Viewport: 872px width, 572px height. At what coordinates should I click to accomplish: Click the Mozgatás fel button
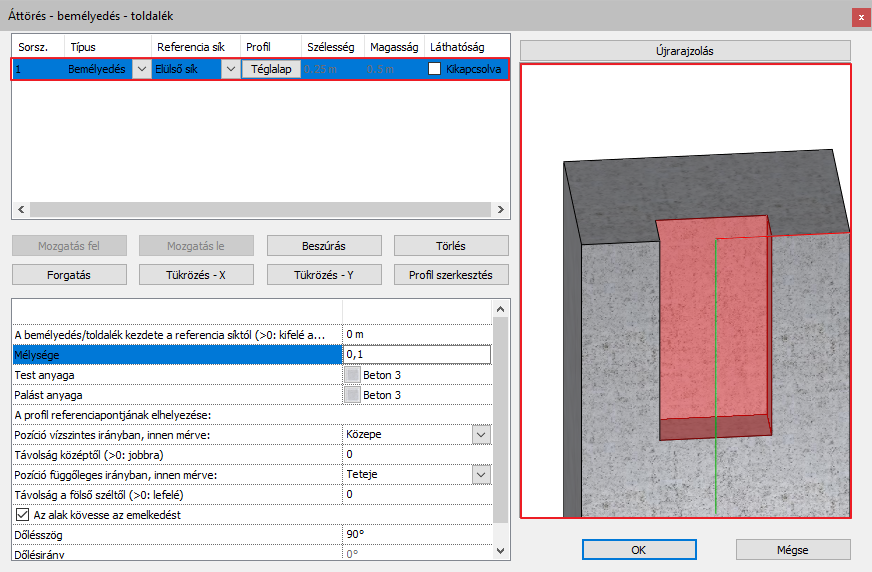tap(69, 246)
